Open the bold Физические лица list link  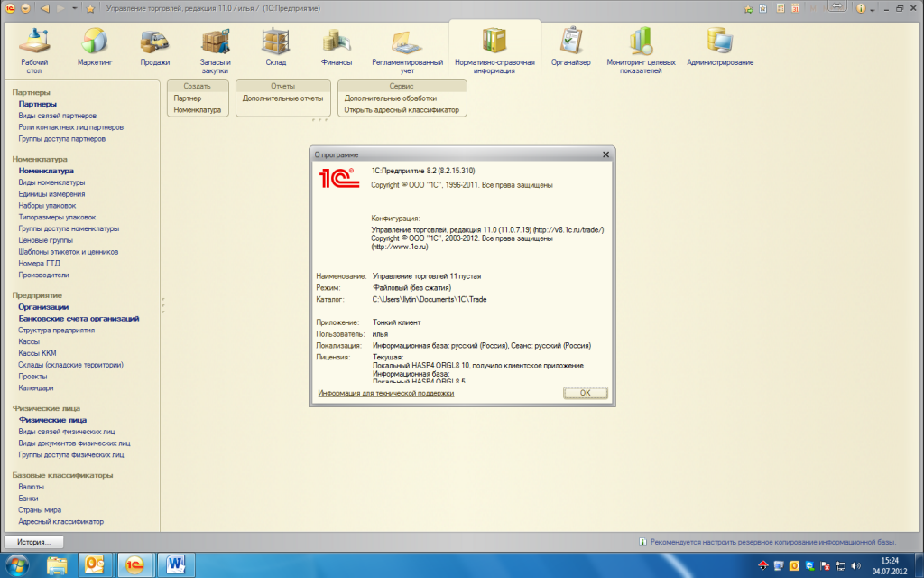click(52, 420)
